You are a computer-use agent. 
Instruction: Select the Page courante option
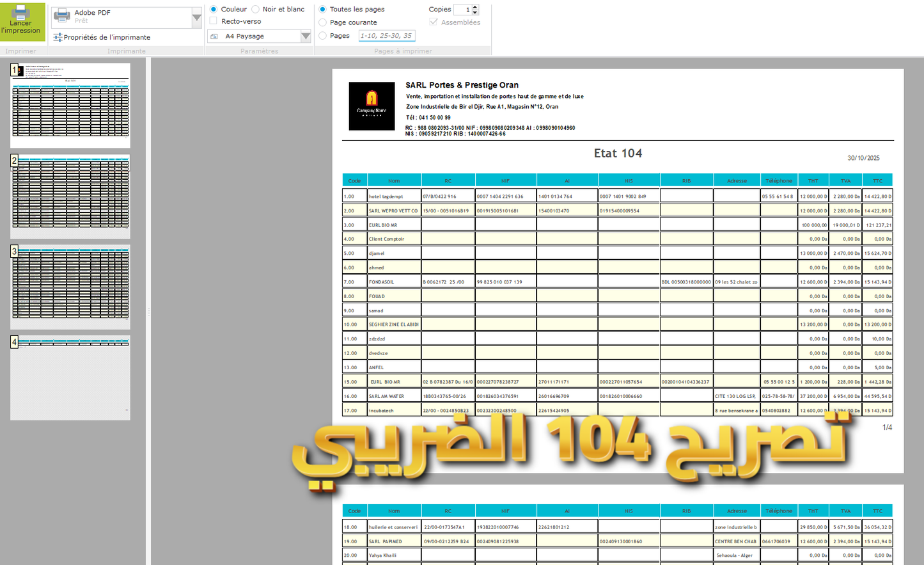pos(322,22)
